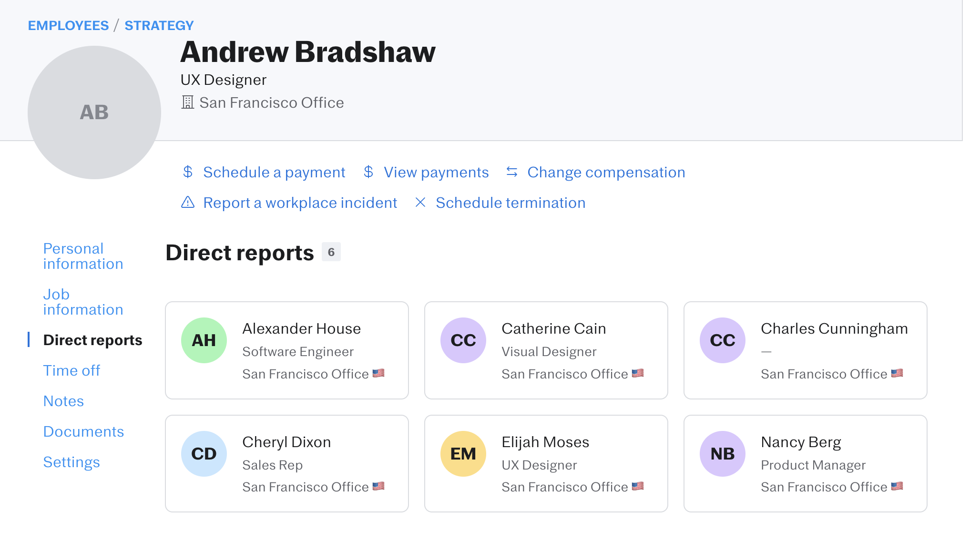Click the swap arrows icon for Change compensation

(512, 172)
